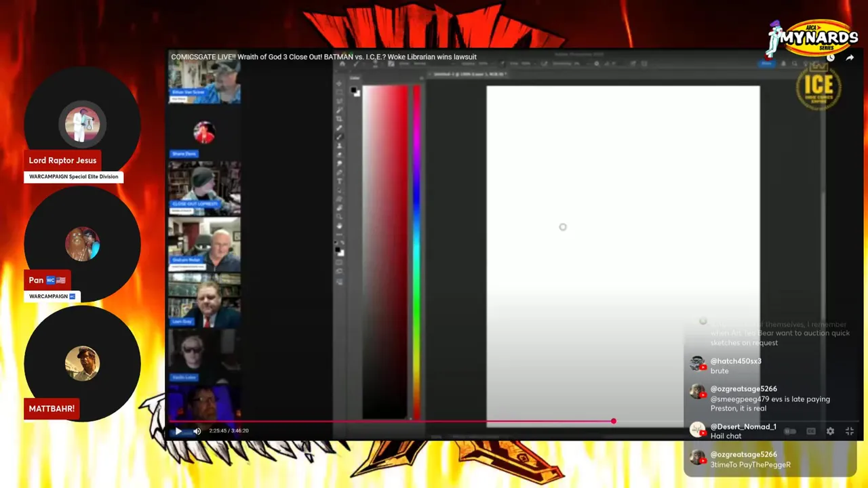Click the blue Share button in Photoshop
The image size is (868, 488).
tap(766, 63)
